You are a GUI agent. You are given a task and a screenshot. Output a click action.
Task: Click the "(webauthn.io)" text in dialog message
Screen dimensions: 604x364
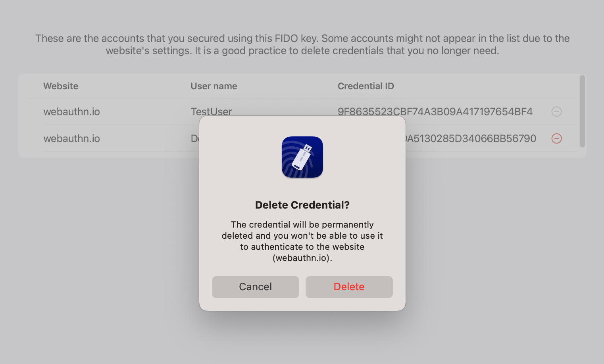point(302,258)
